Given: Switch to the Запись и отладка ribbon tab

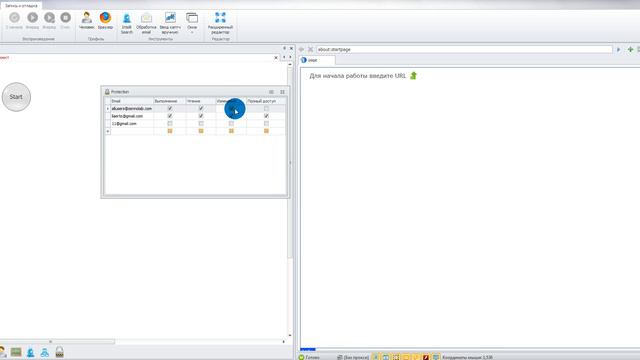Looking at the screenshot, I should tap(21, 6).
